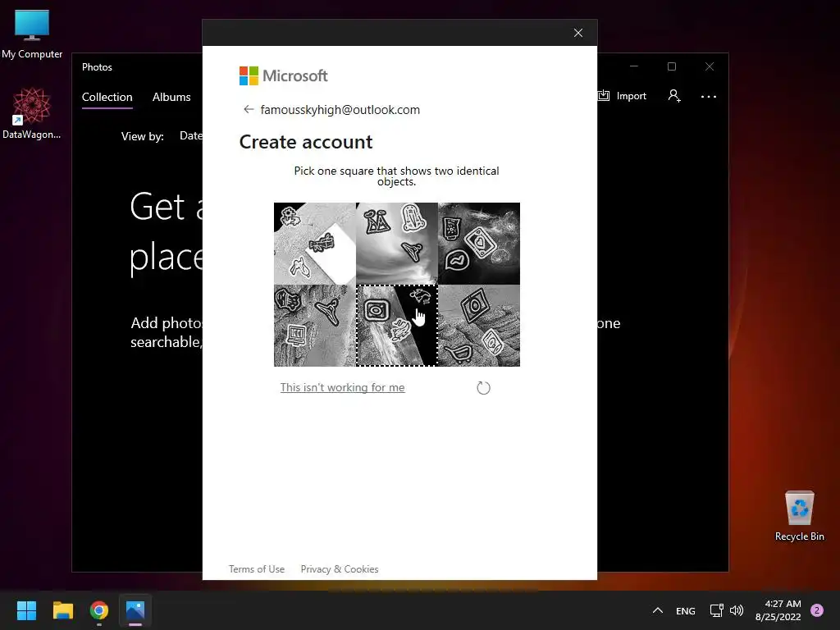Maximize the Photos window
Screen dimensions: 840x630
pyautogui.click(x=671, y=66)
